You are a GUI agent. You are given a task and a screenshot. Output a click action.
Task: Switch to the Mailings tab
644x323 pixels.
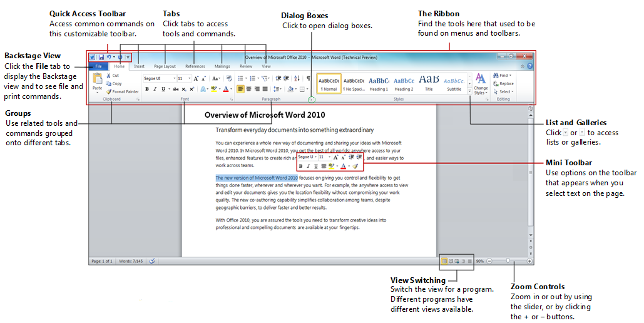(222, 66)
